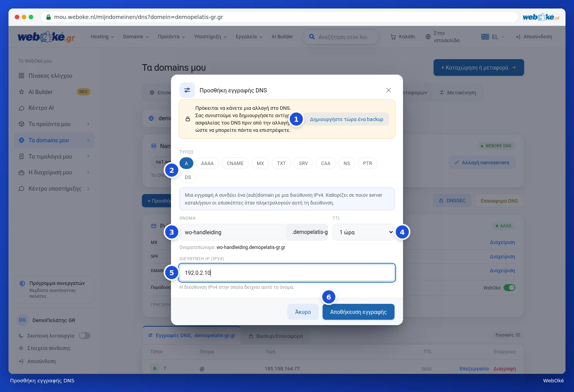
Task: Click the Άκυρο button
Action: (303, 312)
